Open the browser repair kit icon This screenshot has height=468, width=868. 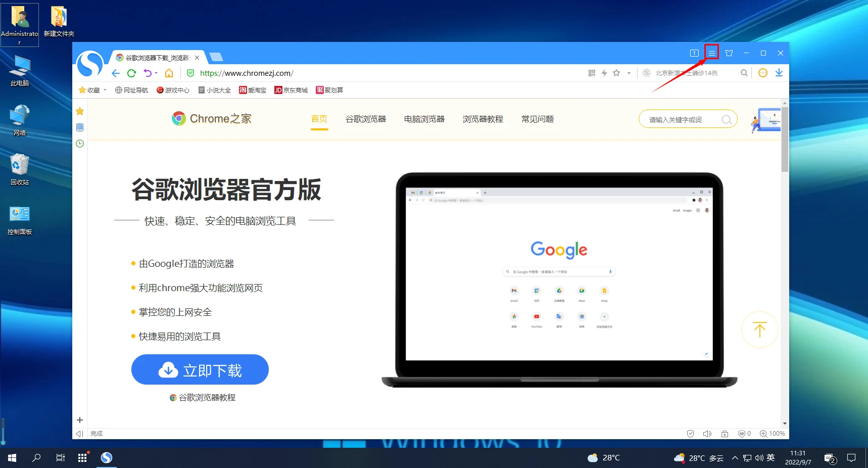click(725, 434)
